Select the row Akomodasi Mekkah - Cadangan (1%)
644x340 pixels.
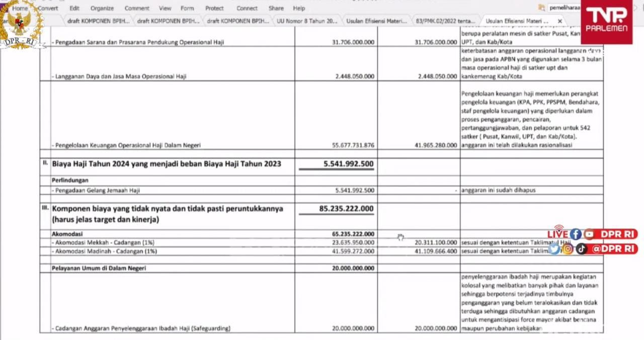point(104,242)
